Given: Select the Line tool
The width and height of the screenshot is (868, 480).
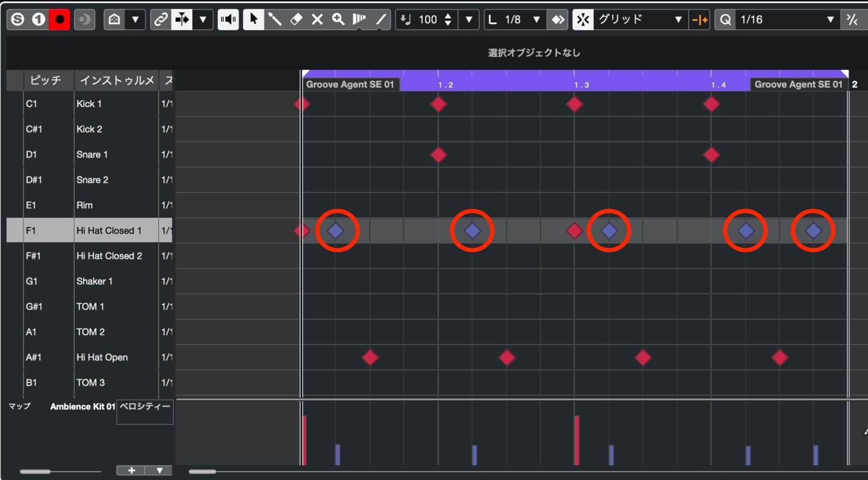Looking at the screenshot, I should pos(381,19).
